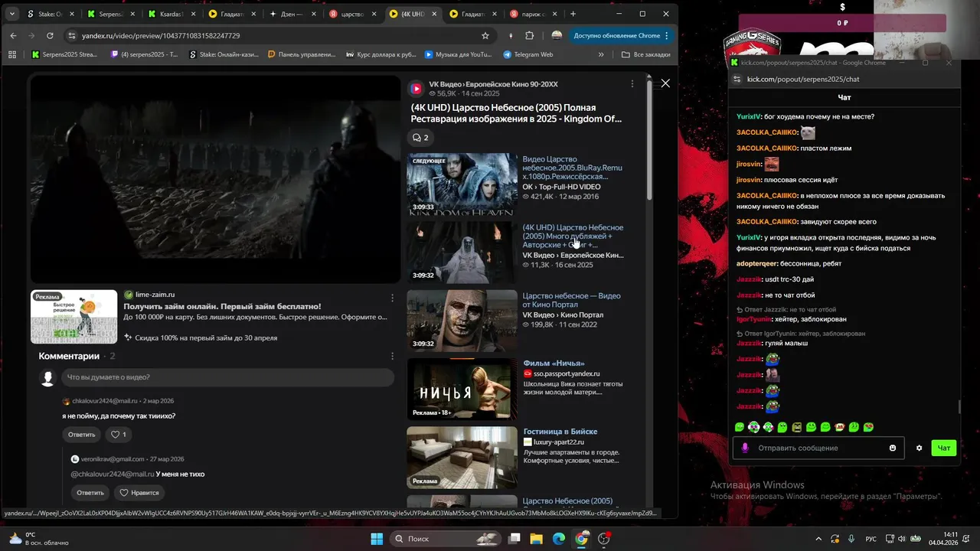This screenshot has height=551, width=980.
Task: Open the Chrome update menu three dots
Action: click(666, 35)
